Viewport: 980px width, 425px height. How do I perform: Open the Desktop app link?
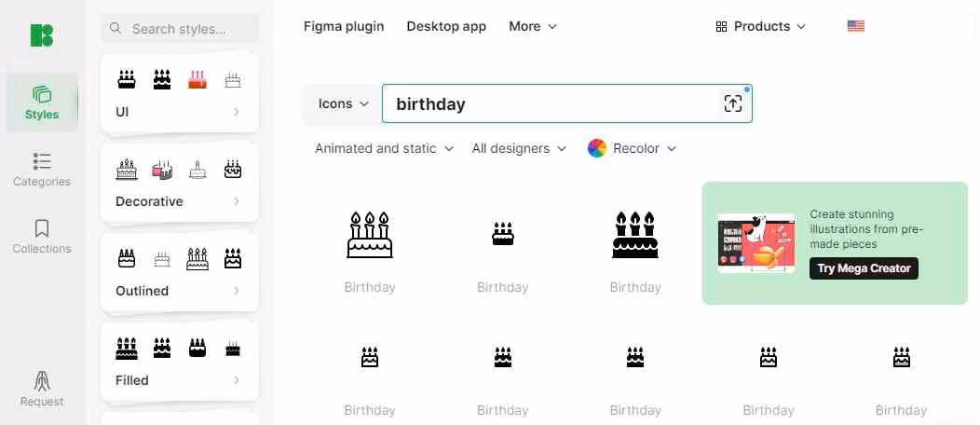pos(446,26)
